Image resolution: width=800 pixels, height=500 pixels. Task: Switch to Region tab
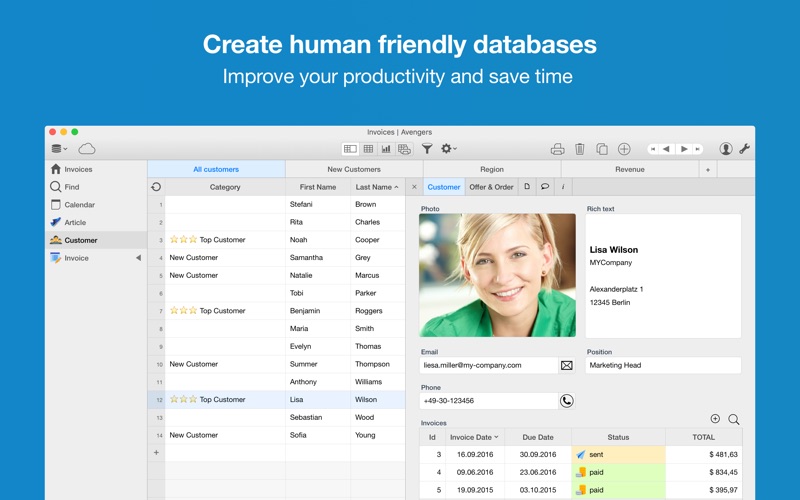492,169
